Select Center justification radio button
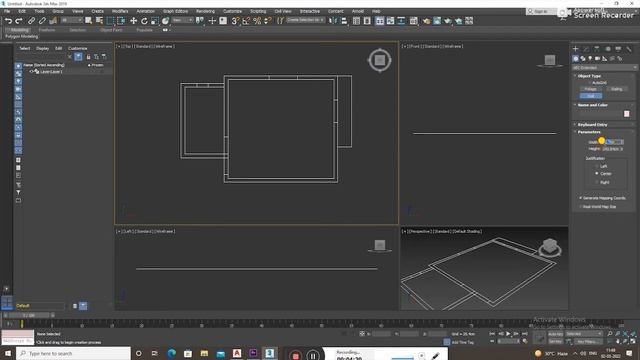This screenshot has width=640, height=360. [x=597, y=173]
